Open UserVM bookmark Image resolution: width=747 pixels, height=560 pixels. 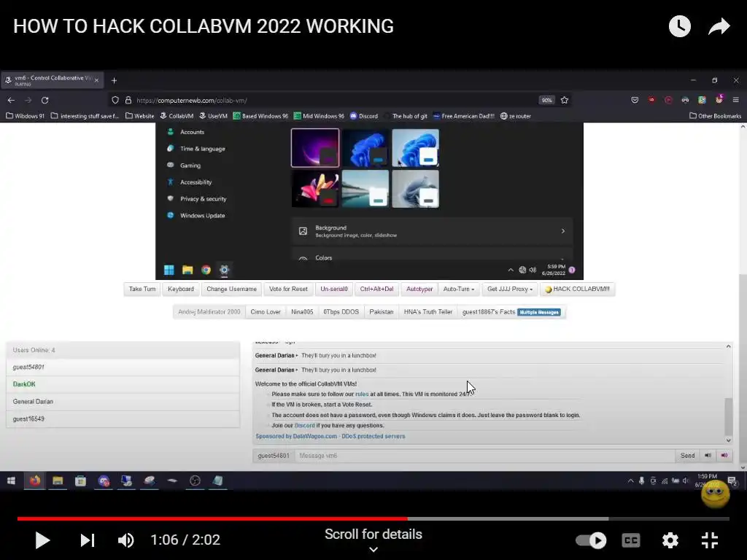(x=213, y=116)
